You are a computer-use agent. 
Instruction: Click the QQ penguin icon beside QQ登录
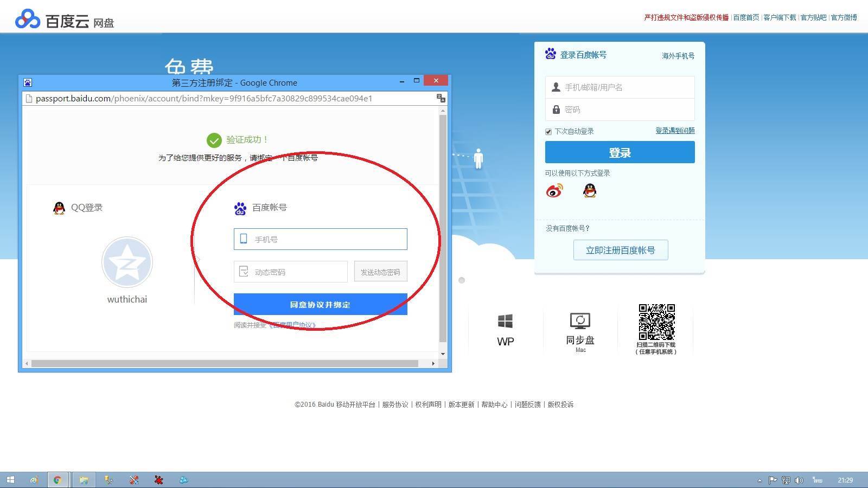[x=59, y=208]
